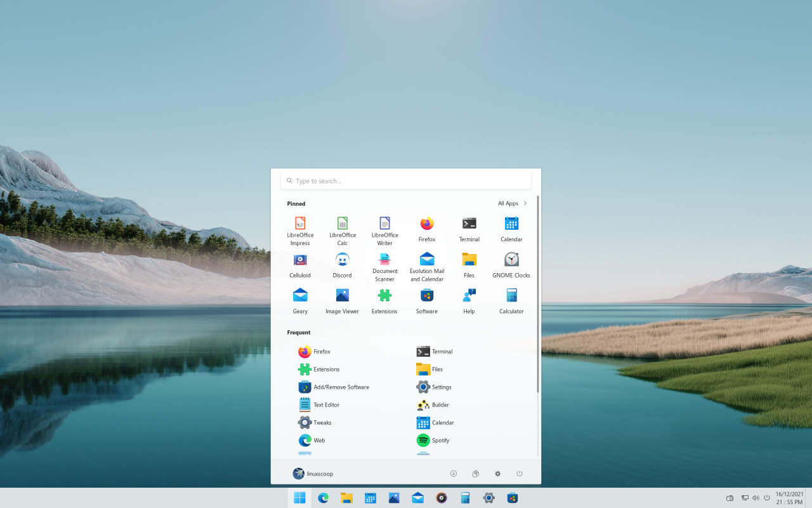Open Files from the Pinned grid
The height and width of the screenshot is (508, 812).
(469, 267)
